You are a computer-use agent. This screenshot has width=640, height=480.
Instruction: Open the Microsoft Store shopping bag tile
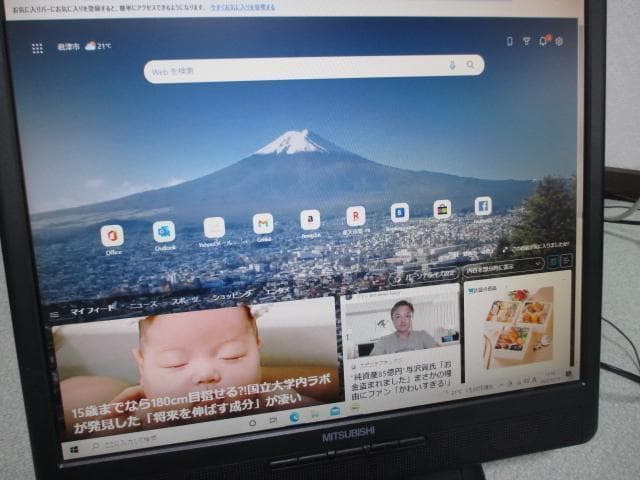point(442,209)
